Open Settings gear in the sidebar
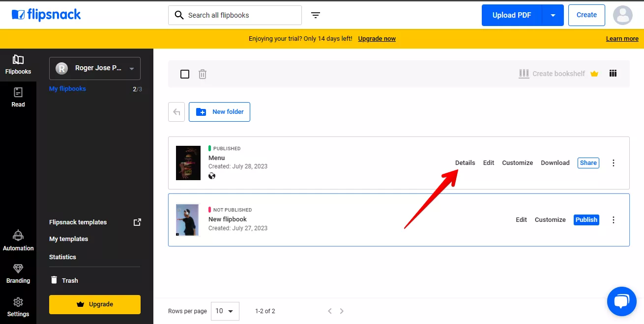This screenshot has width=644, height=324. coord(18,307)
